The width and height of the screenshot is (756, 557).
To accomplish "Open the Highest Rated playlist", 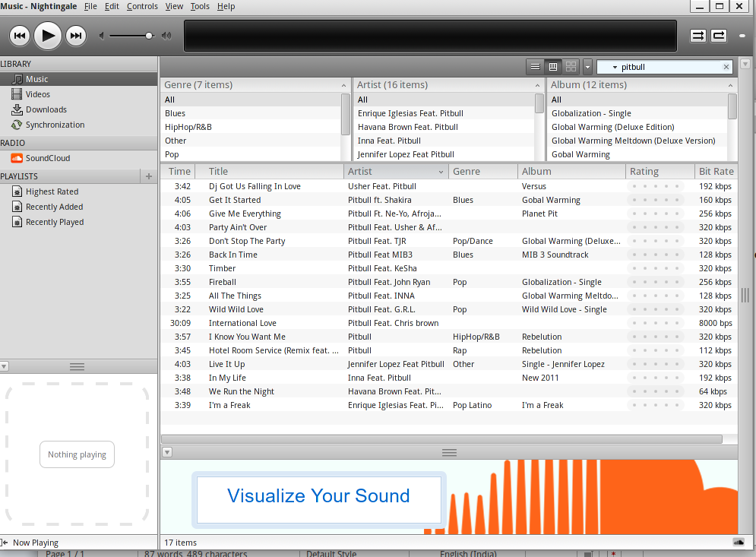I will [78, 191].
